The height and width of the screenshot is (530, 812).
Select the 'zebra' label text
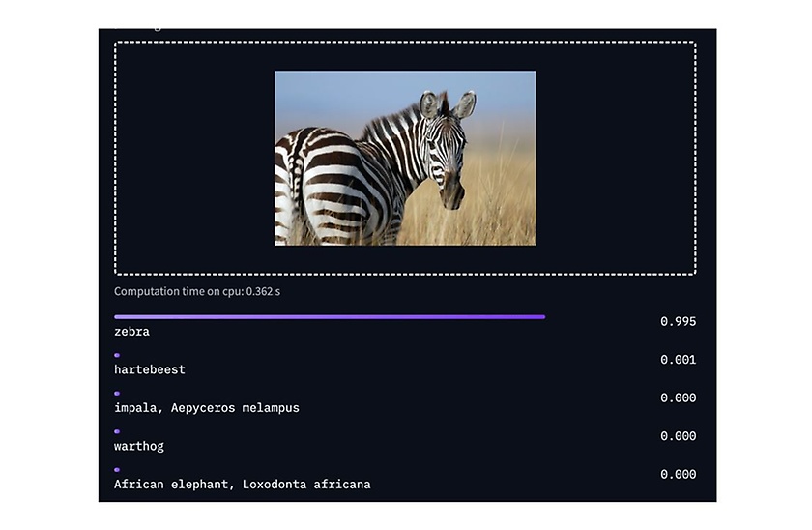pos(131,332)
